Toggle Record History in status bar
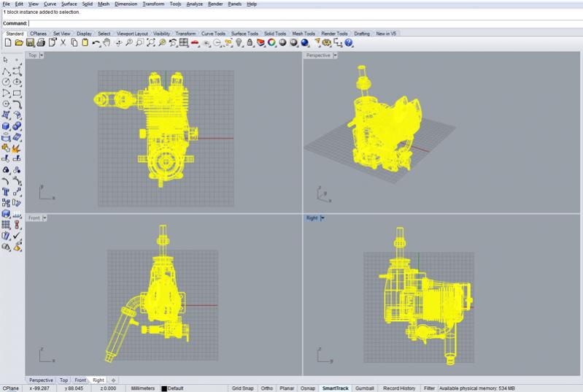Image resolution: width=583 pixels, height=392 pixels. [x=399, y=388]
